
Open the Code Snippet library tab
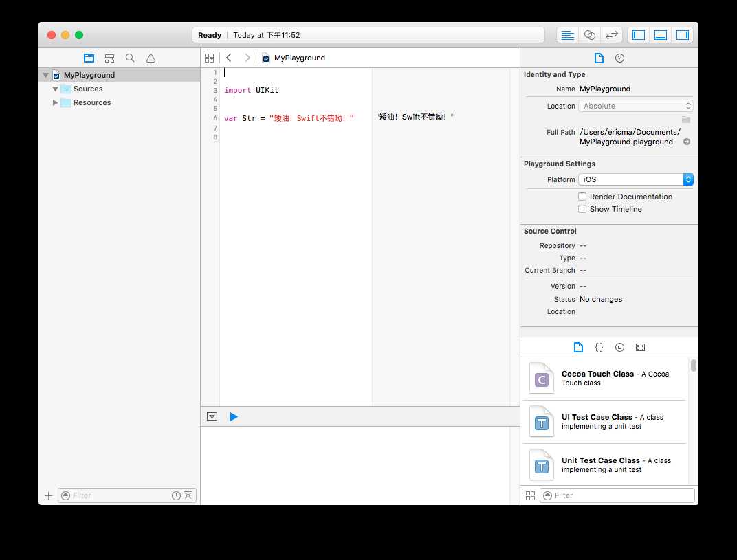pos(599,347)
